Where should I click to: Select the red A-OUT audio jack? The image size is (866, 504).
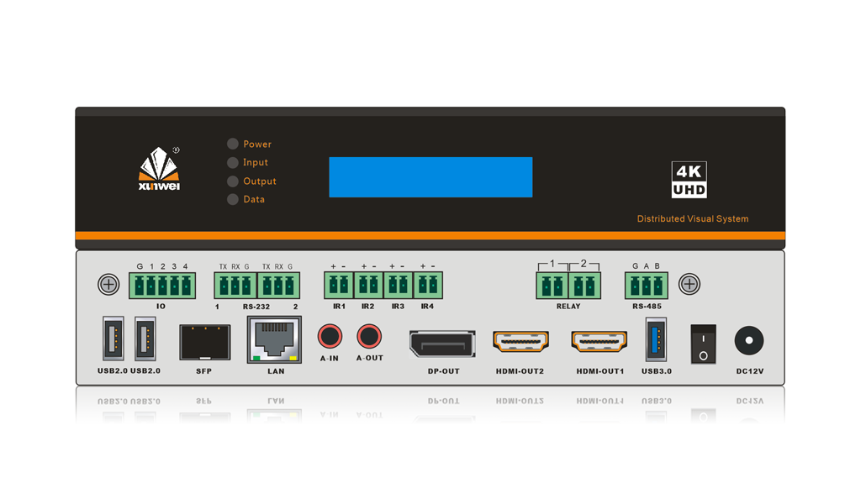[368, 337]
